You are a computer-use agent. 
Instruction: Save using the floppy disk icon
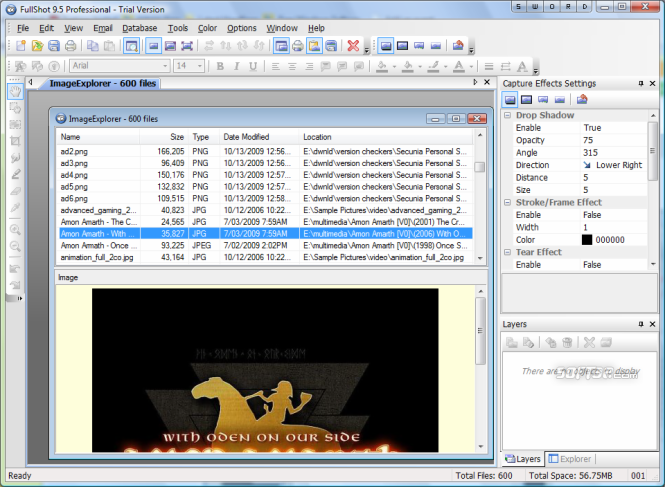pyautogui.click(x=54, y=45)
